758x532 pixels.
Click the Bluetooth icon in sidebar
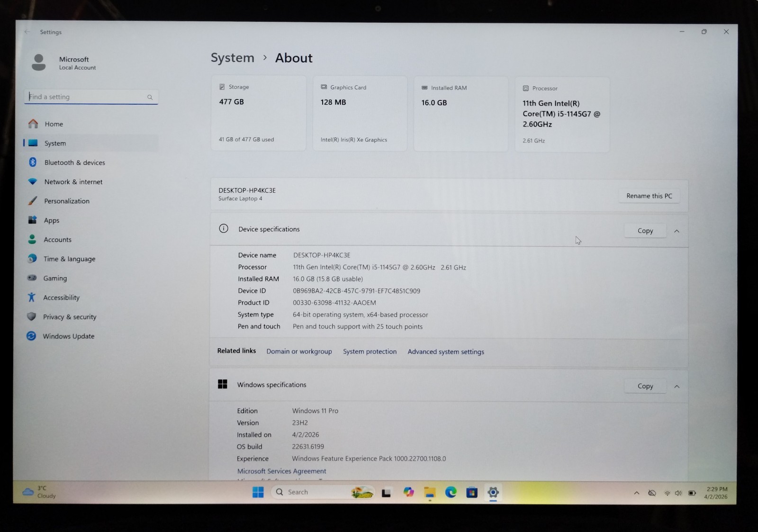coord(32,162)
